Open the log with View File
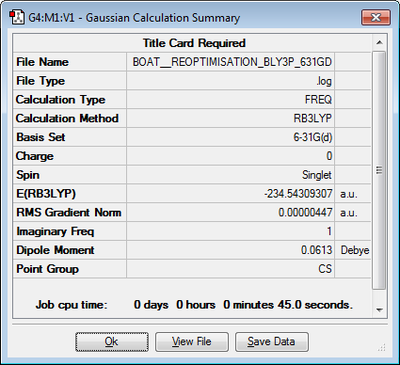The height and width of the screenshot is (365, 400). click(x=192, y=342)
